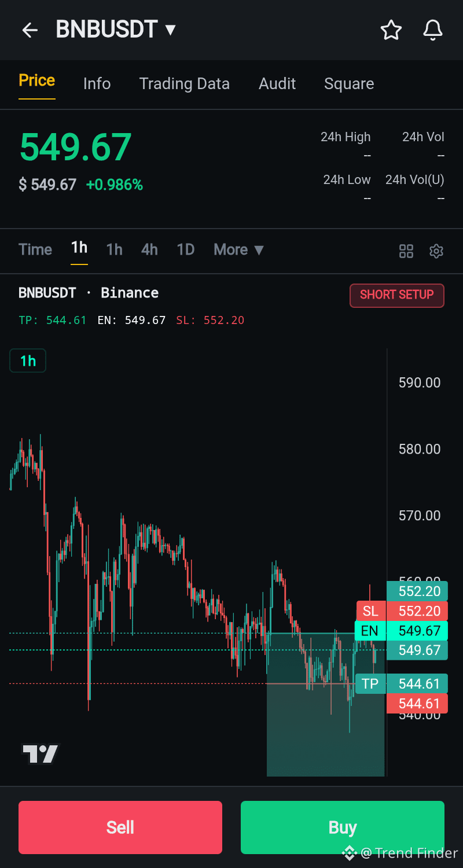Select the 1D chart interval
Screen dimensions: 463x868
point(186,249)
